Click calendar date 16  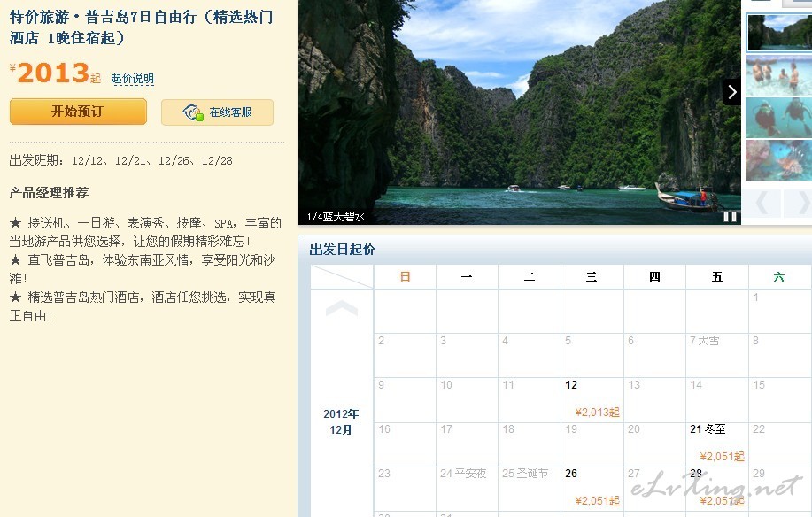pyautogui.click(x=384, y=429)
